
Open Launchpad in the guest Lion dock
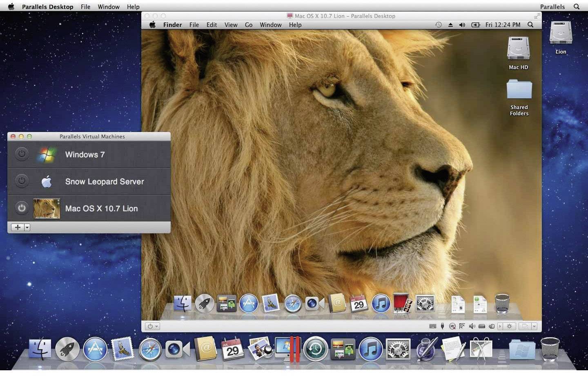[x=205, y=304]
